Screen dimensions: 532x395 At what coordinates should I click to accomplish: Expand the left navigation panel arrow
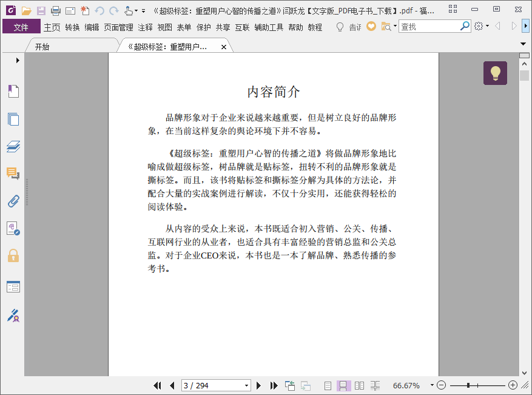pos(18,61)
